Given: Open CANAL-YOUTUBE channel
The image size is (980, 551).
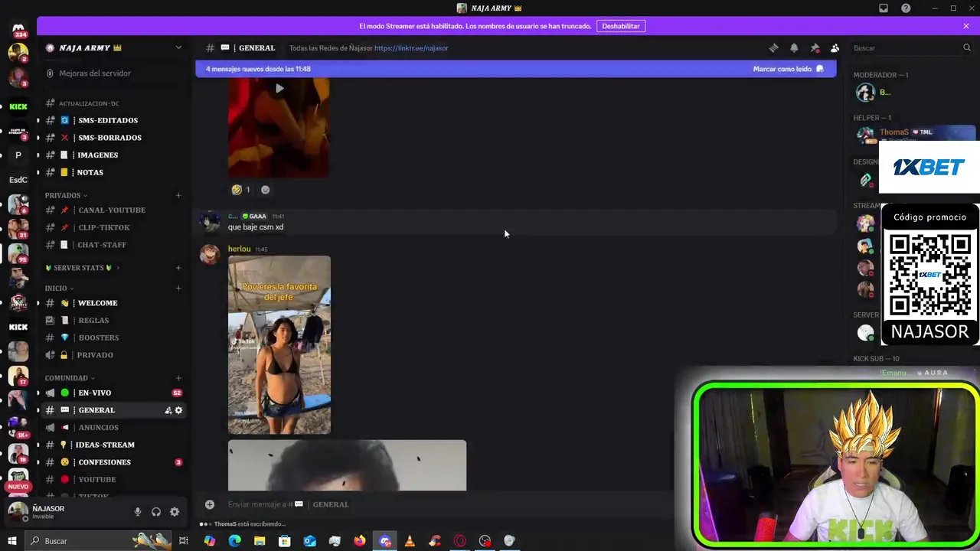Looking at the screenshot, I should click(x=111, y=210).
